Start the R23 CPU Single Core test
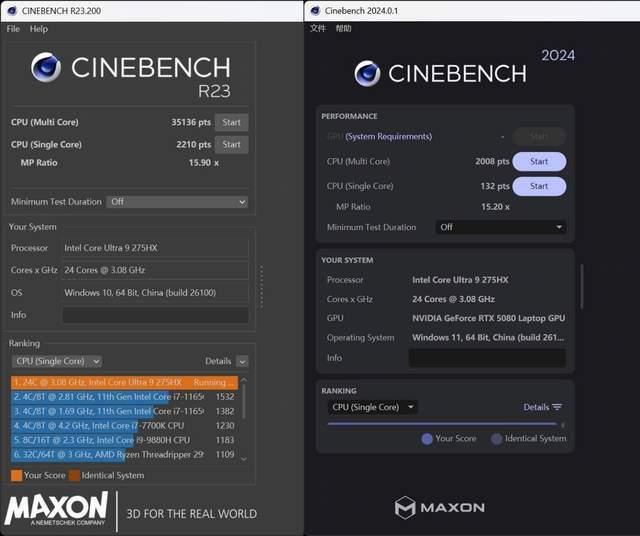The width and height of the screenshot is (640, 536). [231, 145]
